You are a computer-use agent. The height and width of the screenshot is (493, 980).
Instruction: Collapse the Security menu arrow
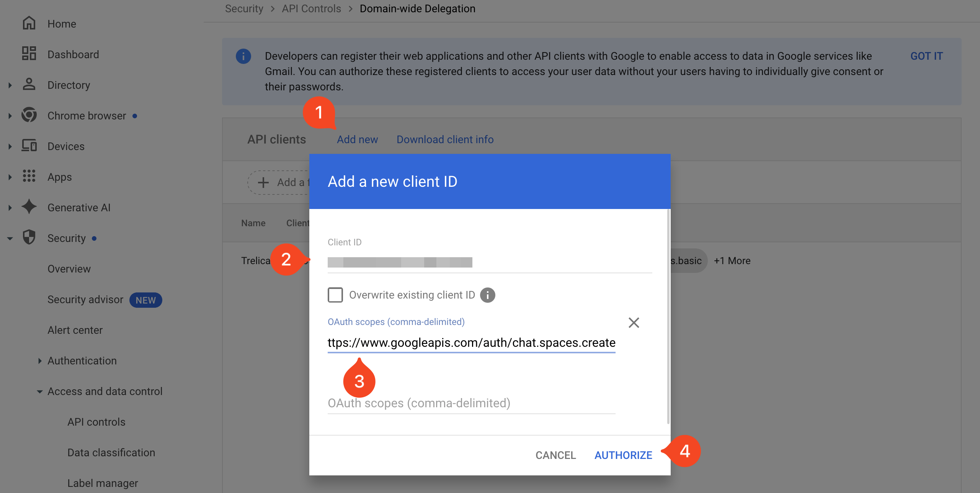10,238
